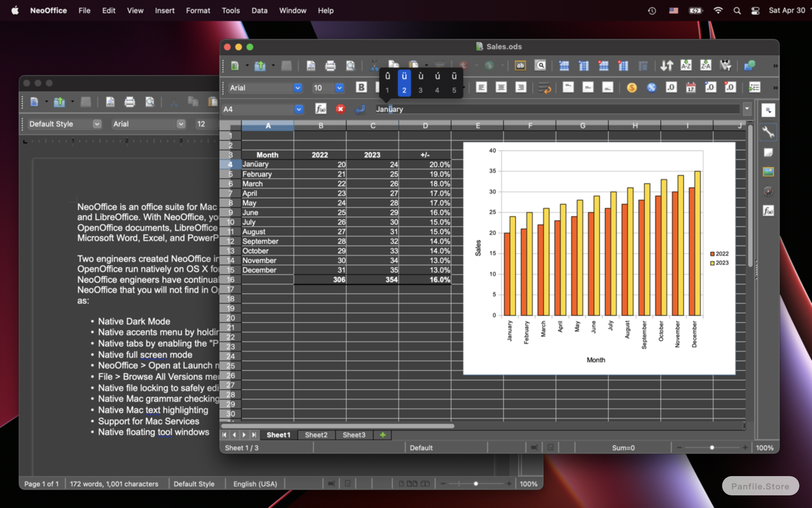Select the û accent option numbered 1

point(387,83)
